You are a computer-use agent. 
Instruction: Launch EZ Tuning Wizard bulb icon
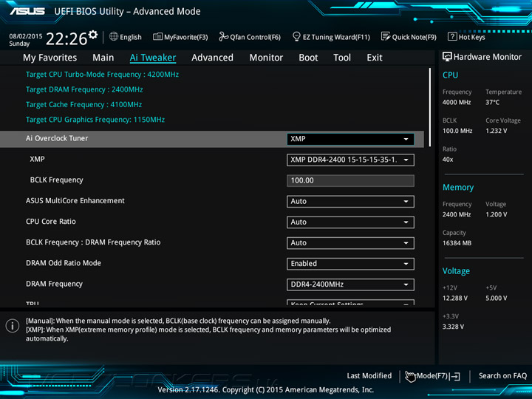pyautogui.click(x=296, y=37)
